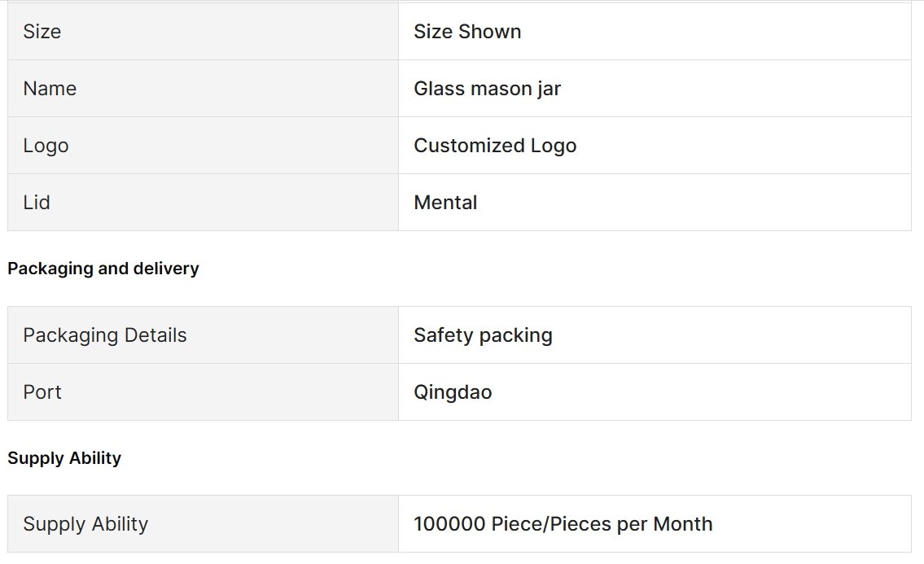The height and width of the screenshot is (564, 924).
Task: Select the Size Shown value
Action: (x=467, y=31)
